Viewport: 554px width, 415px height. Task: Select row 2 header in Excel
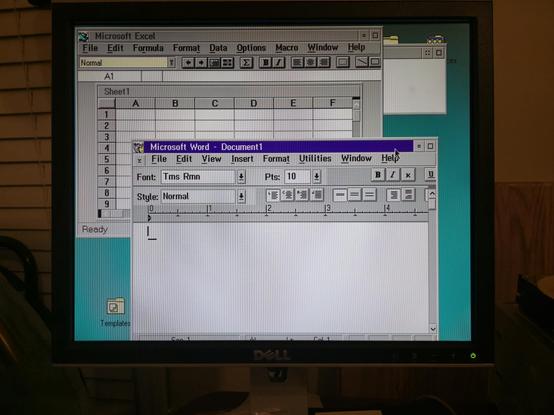[106, 126]
